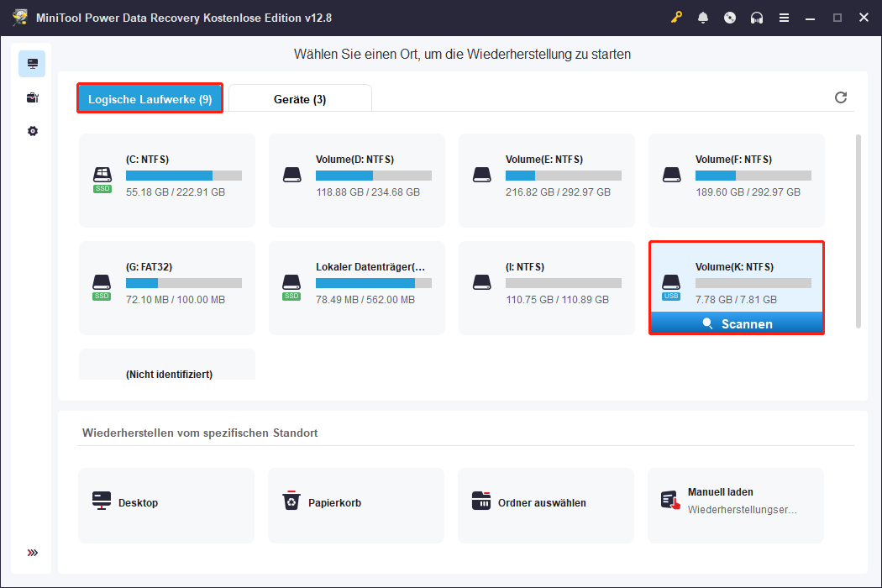This screenshot has height=588, width=882.
Task: Click 216.82 GB / 292.97 GB text
Action: pos(558,192)
